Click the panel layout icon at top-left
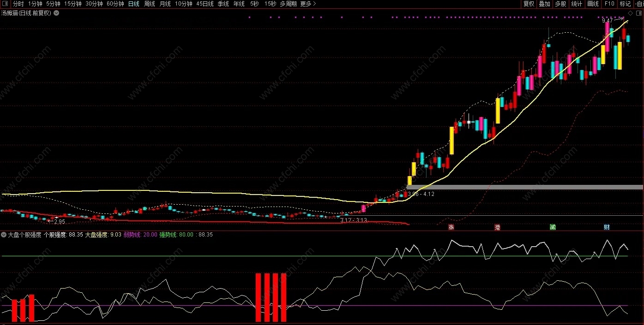The width and height of the screenshot is (644, 325). click(x=5, y=4)
